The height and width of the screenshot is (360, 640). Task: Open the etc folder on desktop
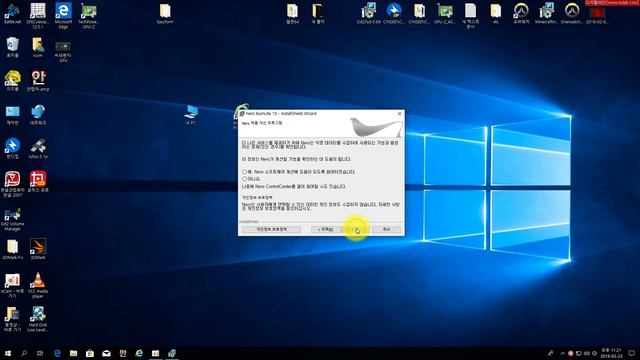[496, 13]
